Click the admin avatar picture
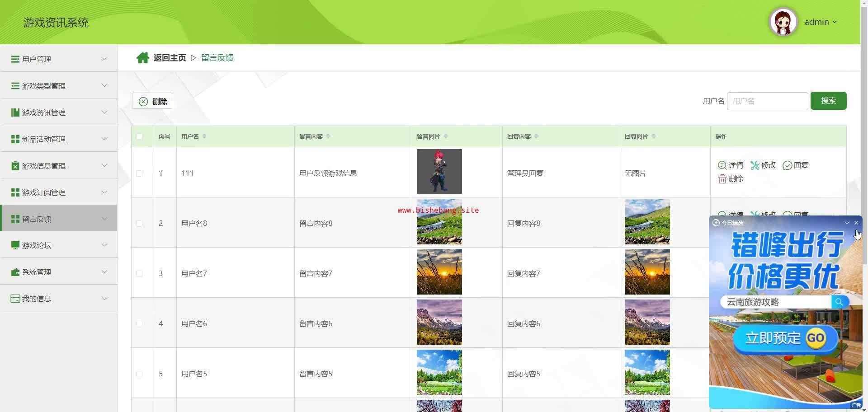Image resolution: width=868 pixels, height=412 pixels. [x=783, y=22]
